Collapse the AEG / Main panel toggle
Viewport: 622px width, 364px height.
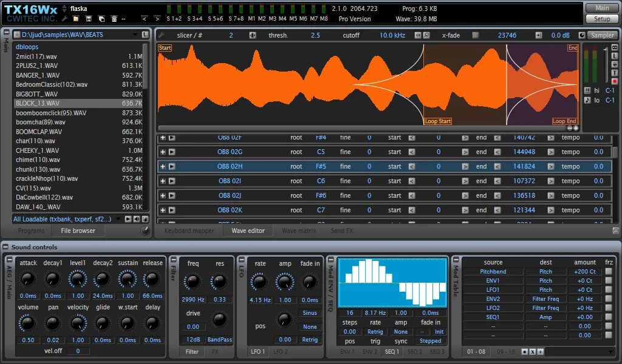point(10,260)
